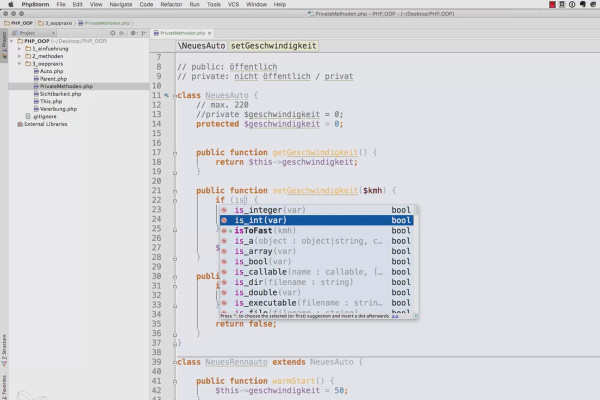Open the PhpStorm application menu
The image size is (600, 400).
35,5
